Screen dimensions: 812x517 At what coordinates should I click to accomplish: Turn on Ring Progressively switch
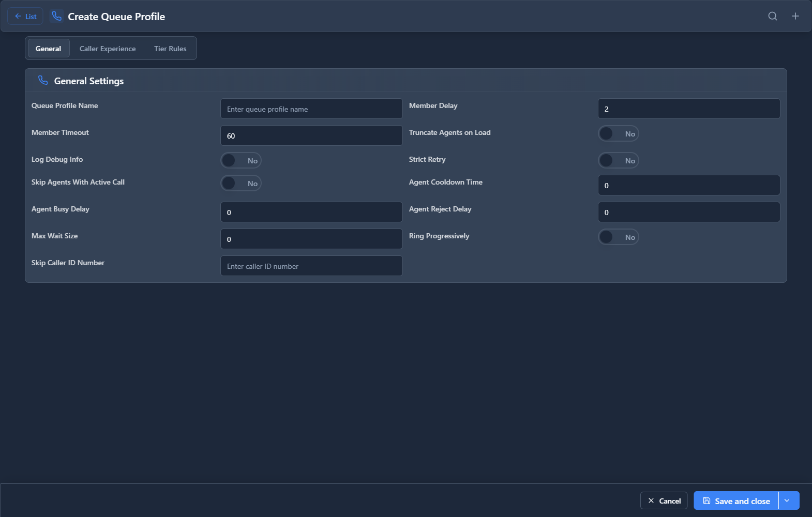pos(619,237)
